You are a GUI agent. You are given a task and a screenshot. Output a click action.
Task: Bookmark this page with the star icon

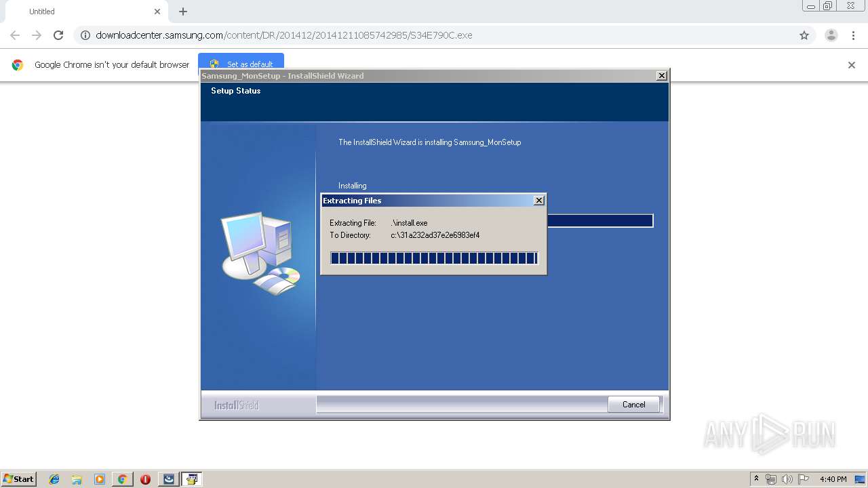coord(804,35)
